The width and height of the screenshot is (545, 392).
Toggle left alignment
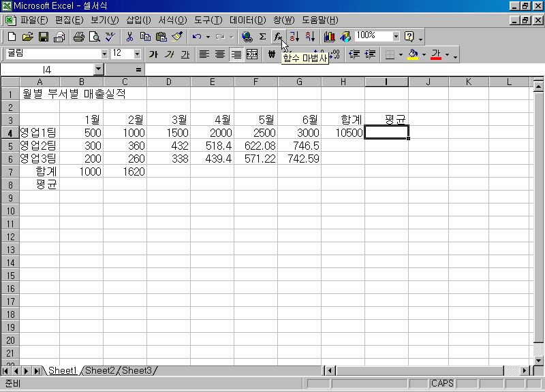point(204,54)
